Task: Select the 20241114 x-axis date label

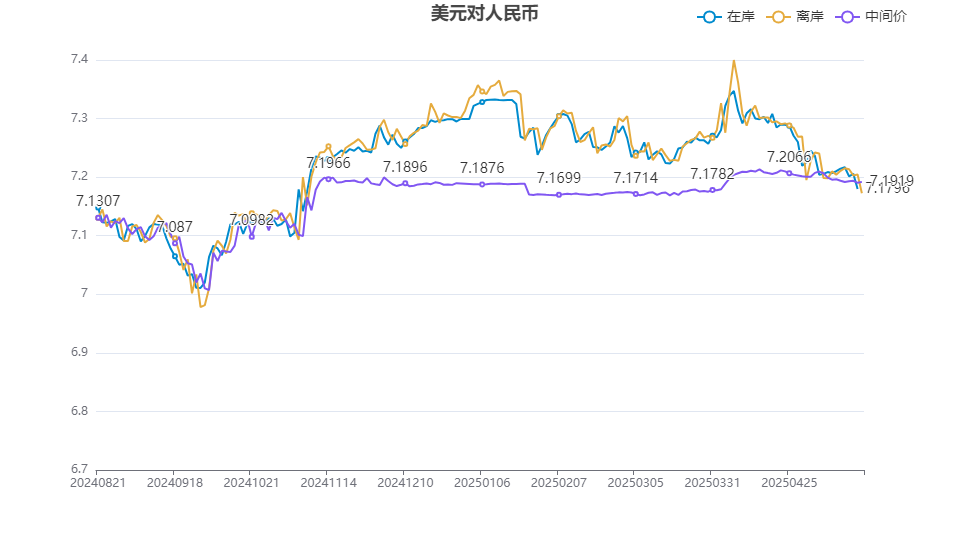Action: pos(327,482)
